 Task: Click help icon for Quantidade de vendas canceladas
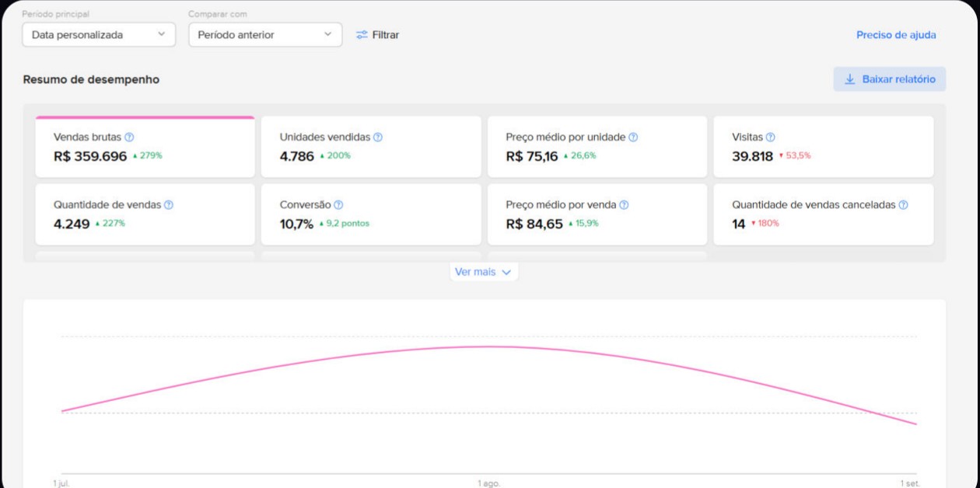coord(903,205)
